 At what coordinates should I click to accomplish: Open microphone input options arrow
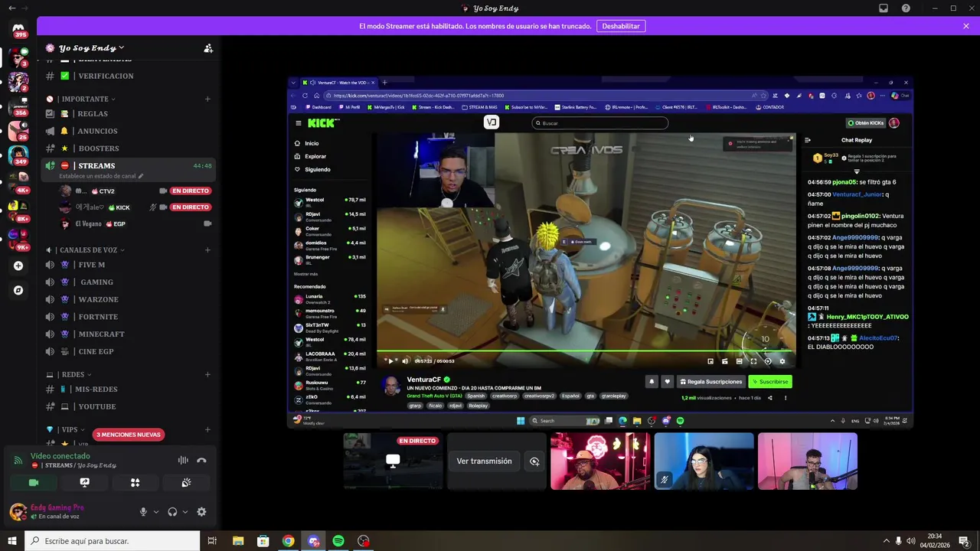pos(156,512)
